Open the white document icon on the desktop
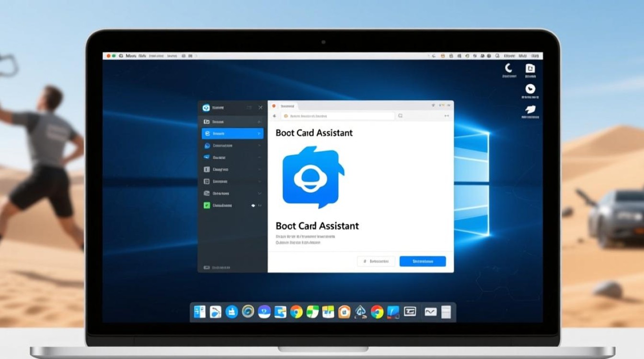Viewport: 644px width, 359px height. pyautogui.click(x=530, y=68)
